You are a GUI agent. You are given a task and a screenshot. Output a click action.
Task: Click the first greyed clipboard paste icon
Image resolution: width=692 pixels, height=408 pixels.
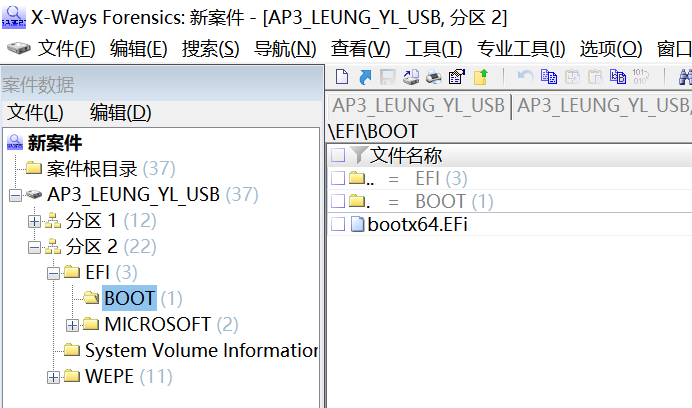click(x=572, y=77)
